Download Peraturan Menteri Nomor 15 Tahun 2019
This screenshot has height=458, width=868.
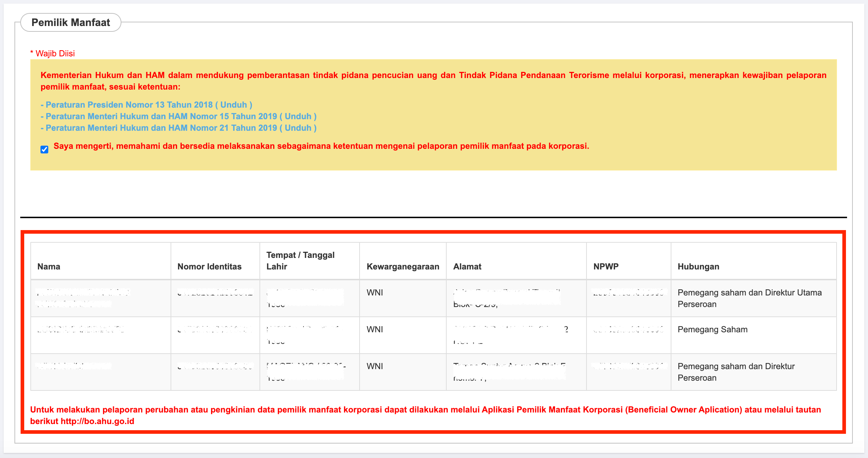pos(298,116)
